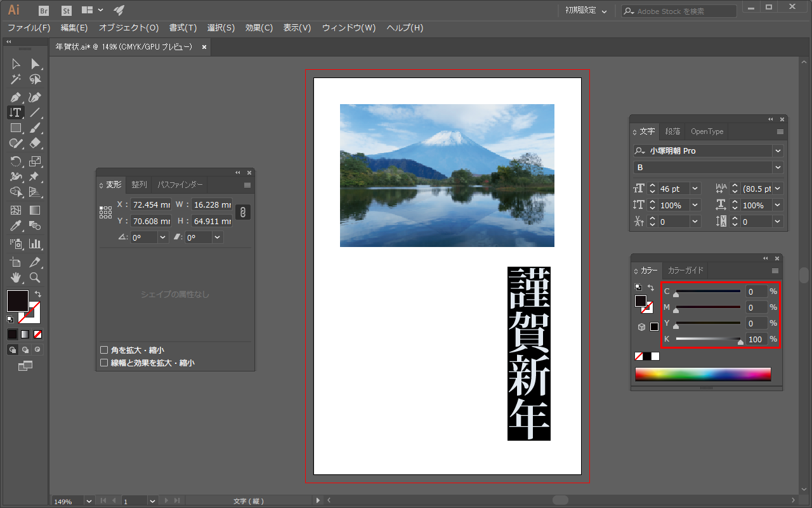Select the Paintbrush tool
This screenshot has height=508, width=812.
(36, 128)
